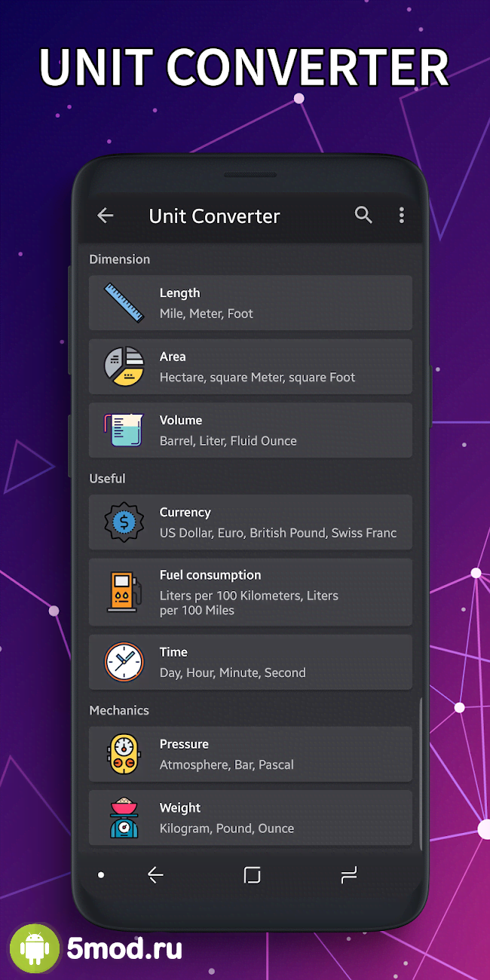Open search with the magnifier icon
This screenshot has width=490, height=980.
363,216
